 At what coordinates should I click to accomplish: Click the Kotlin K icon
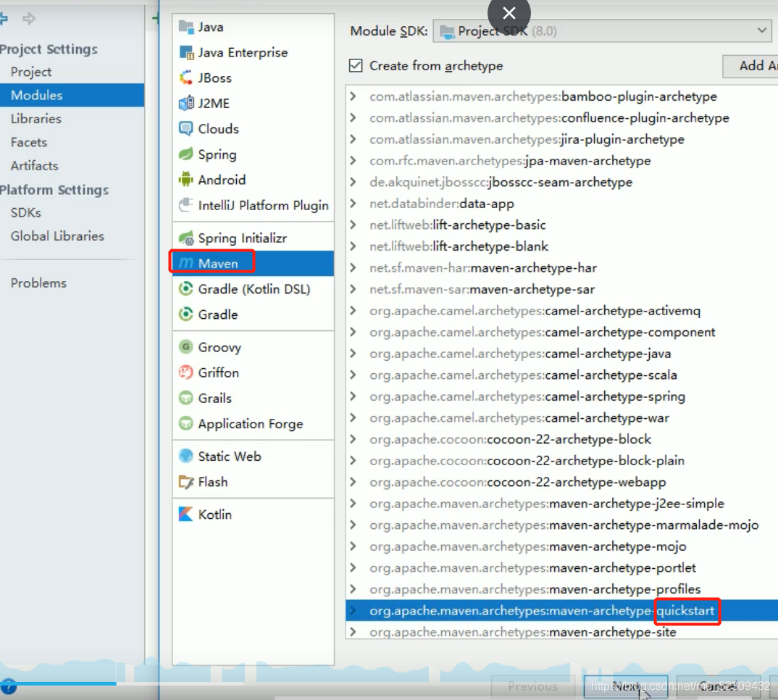186,514
